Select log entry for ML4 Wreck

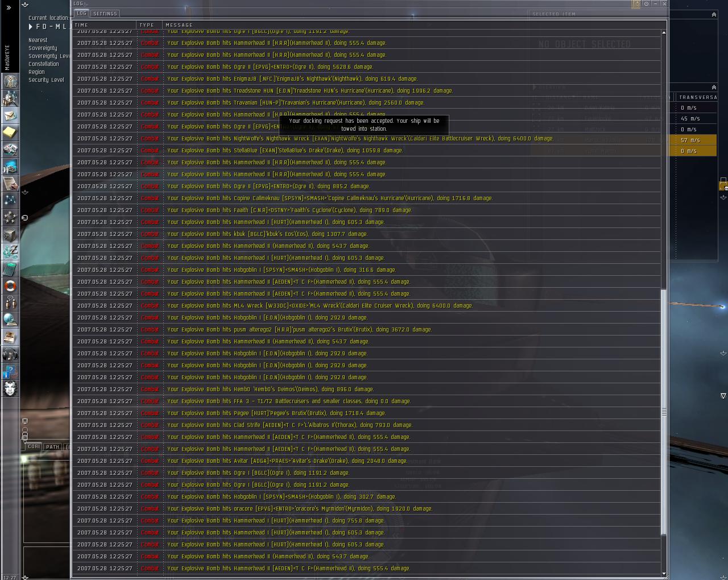click(x=367, y=305)
